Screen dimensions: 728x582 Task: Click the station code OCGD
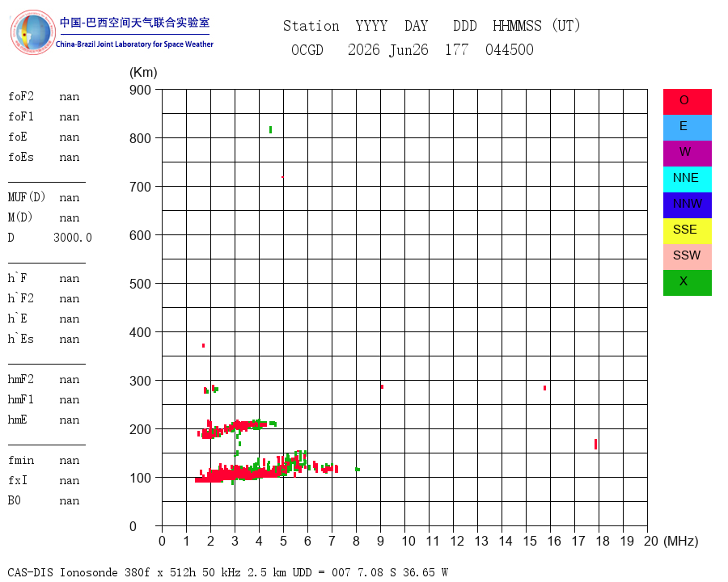point(307,49)
